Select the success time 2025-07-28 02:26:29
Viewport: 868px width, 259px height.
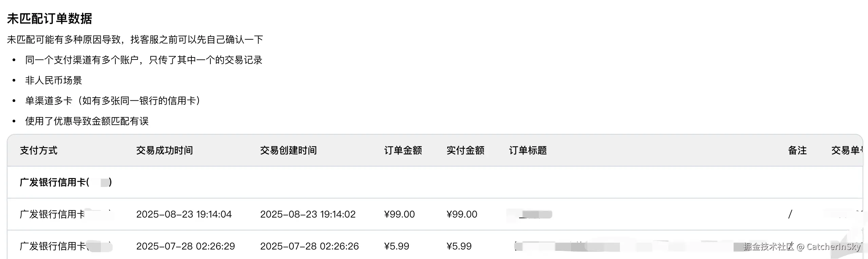pos(186,246)
